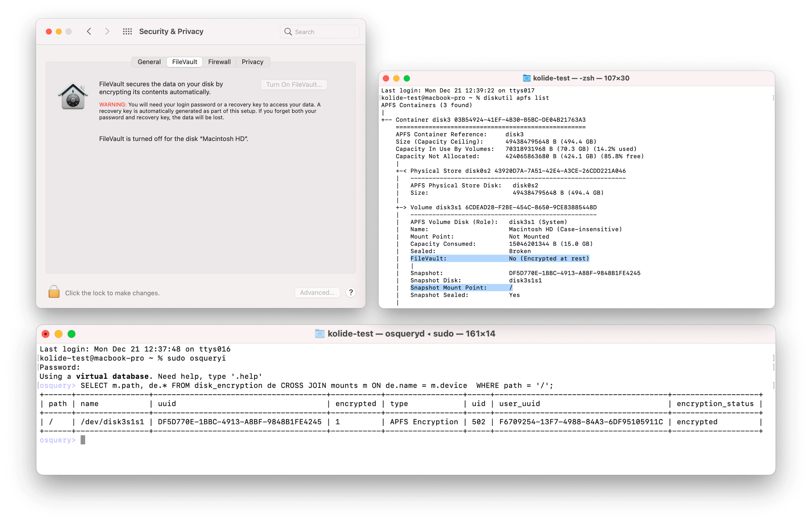This screenshot has height=523, width=812.
Task: Open the Privacy tab
Action: [252, 62]
